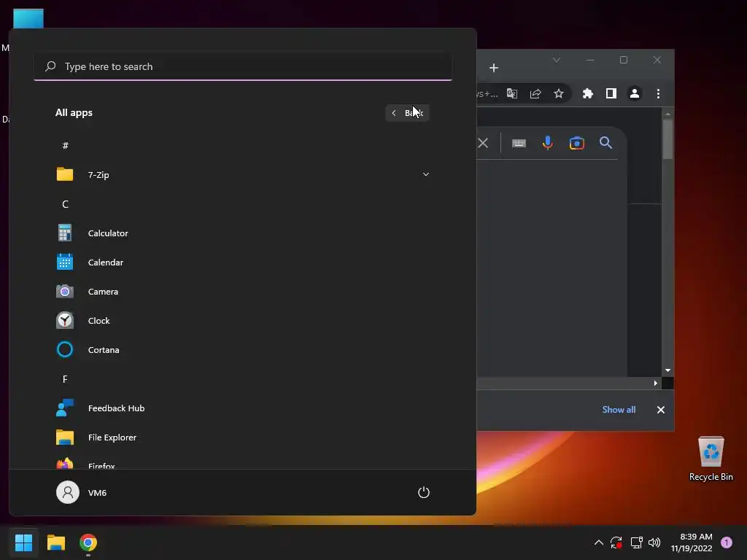Screen dimensions: 747x560
Task: Open the volume tray icon
Action: [654, 542]
